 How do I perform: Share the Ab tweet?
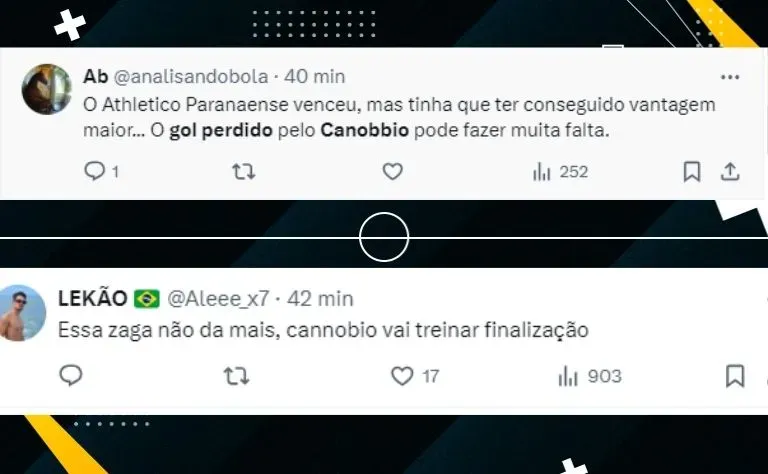730,171
